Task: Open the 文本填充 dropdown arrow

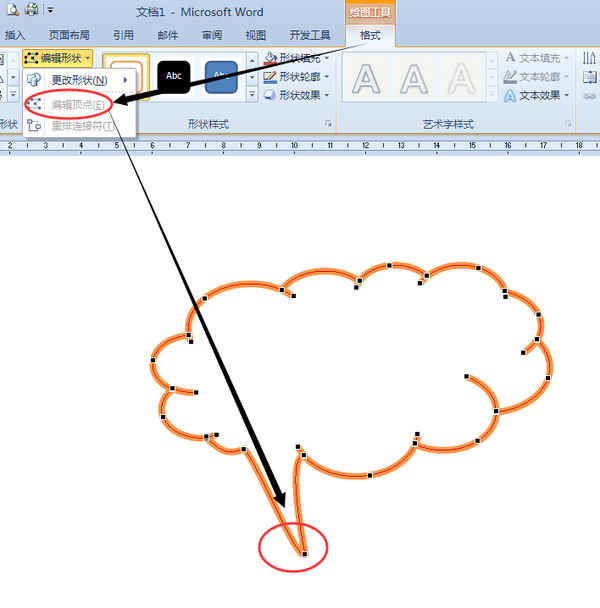Action: point(567,58)
